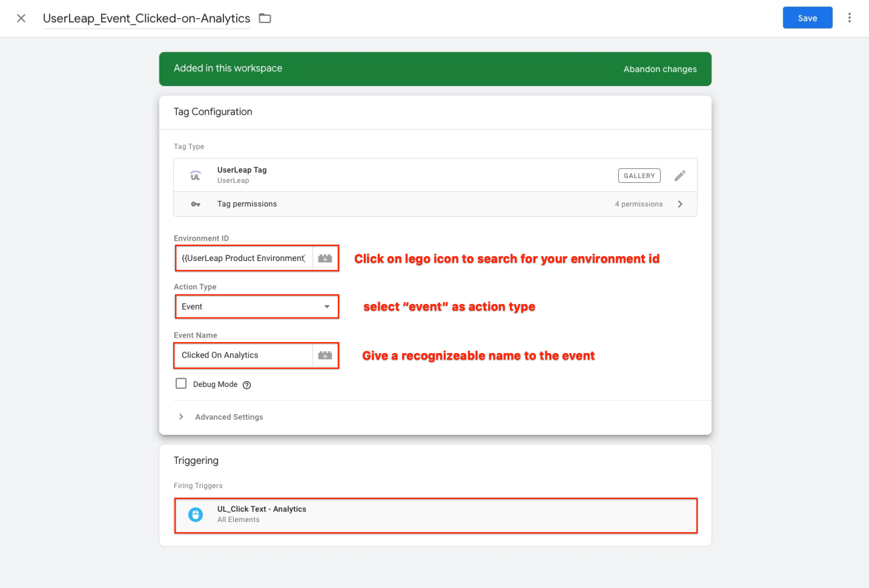This screenshot has height=588, width=869.
Task: Click the UserLeap Tag type title
Action: [242, 170]
